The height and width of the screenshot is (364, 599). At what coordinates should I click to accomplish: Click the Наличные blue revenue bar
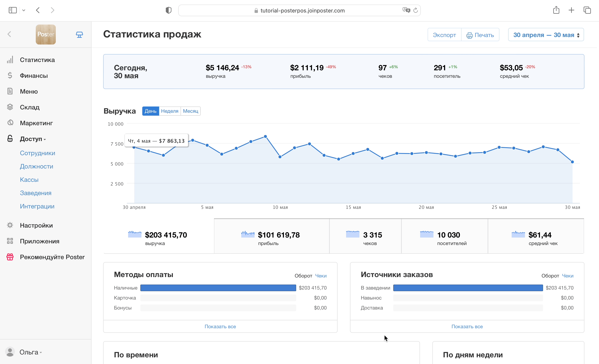coord(218,288)
